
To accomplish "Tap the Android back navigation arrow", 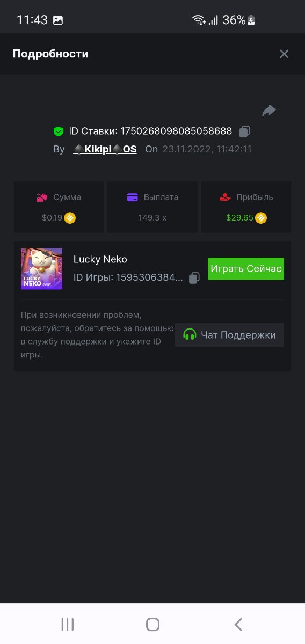I will tap(238, 624).
